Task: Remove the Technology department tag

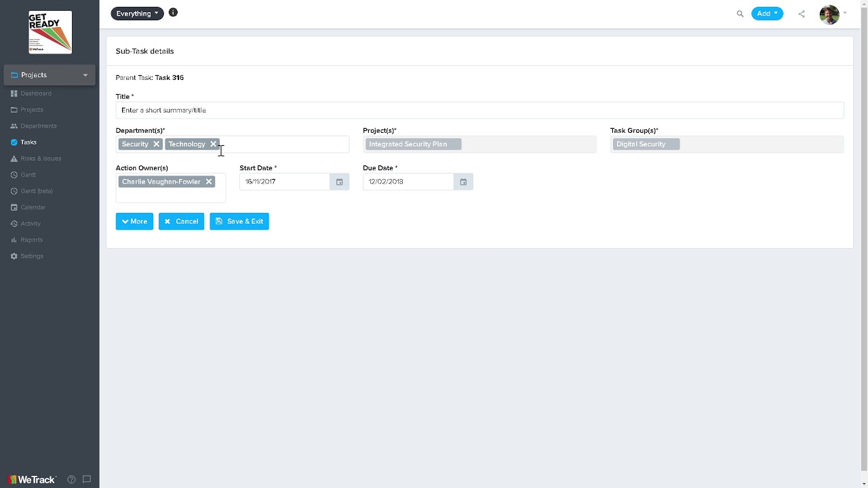Action: [213, 144]
